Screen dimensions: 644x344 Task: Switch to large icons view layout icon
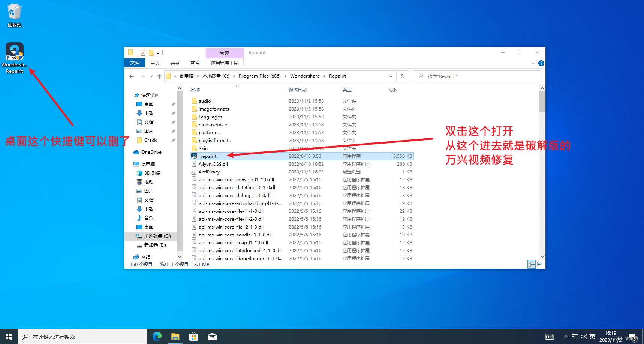pos(540,264)
